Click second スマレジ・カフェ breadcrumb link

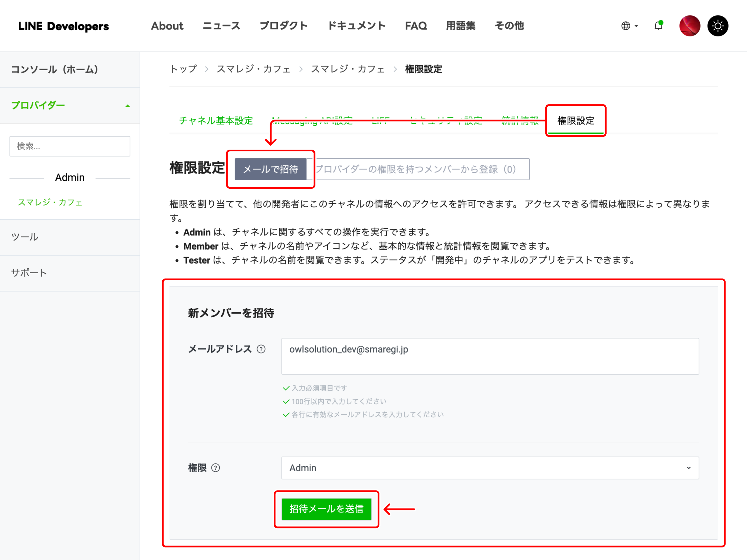point(348,69)
